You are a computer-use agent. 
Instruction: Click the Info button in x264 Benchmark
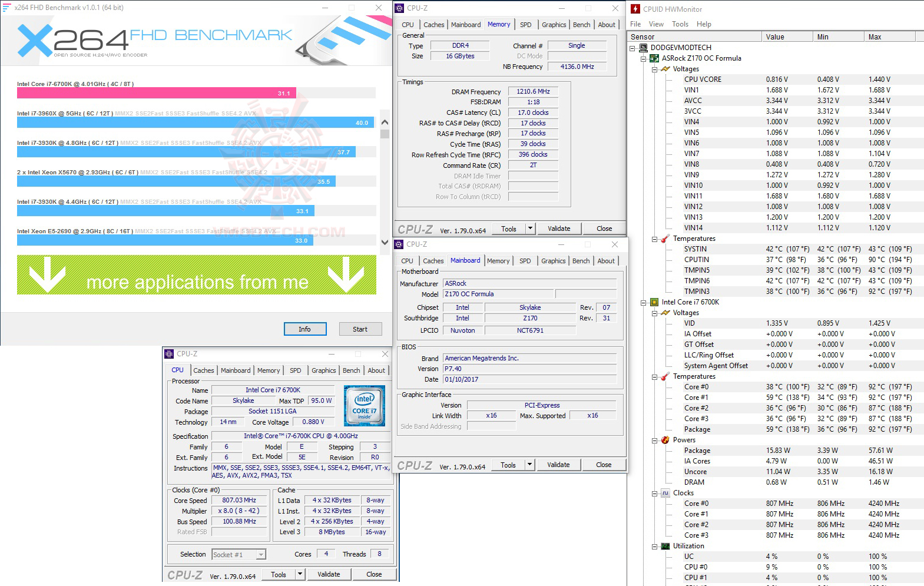[304, 329]
